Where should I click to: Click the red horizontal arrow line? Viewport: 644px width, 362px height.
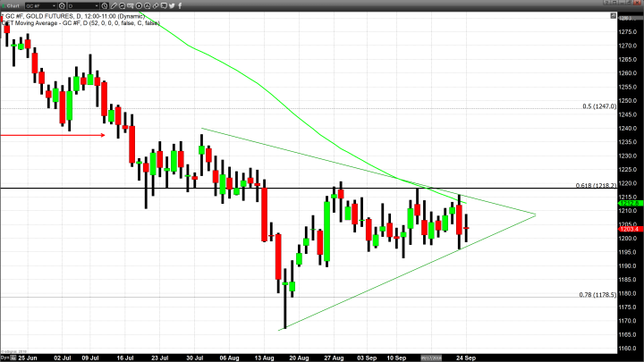pyautogui.click(x=54, y=135)
